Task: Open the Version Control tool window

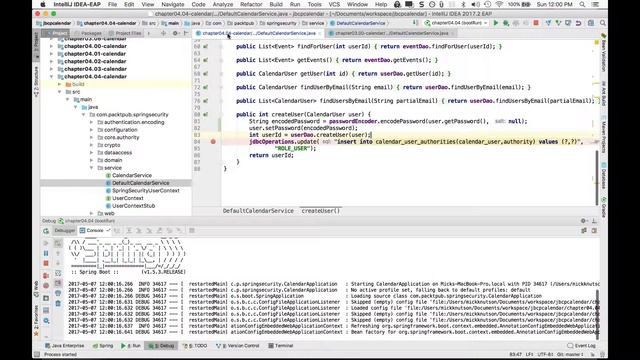Action: click(x=238, y=346)
